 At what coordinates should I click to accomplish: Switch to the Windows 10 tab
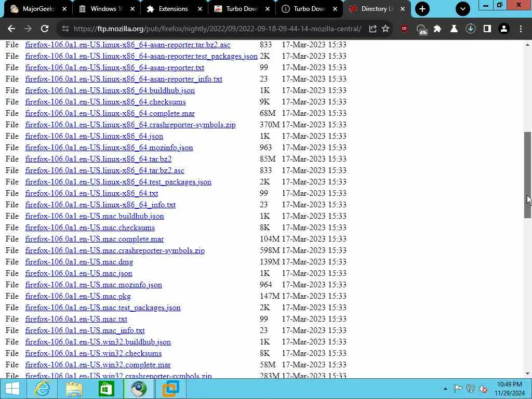pos(106,9)
